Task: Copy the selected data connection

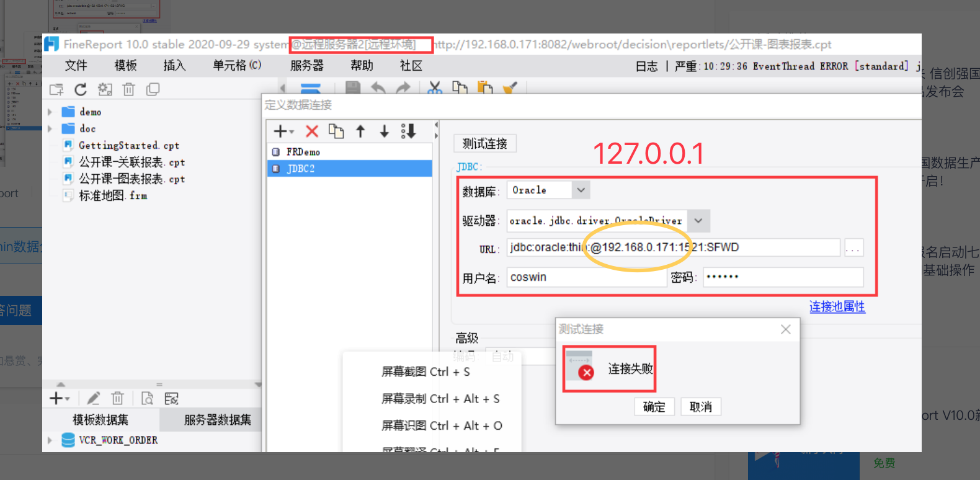Action: pyautogui.click(x=336, y=131)
